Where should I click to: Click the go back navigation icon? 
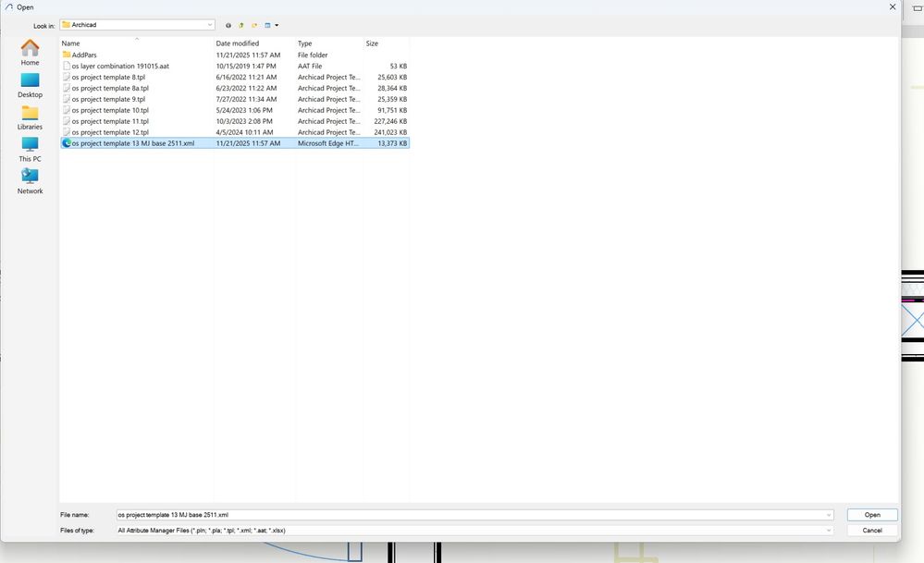click(x=228, y=25)
